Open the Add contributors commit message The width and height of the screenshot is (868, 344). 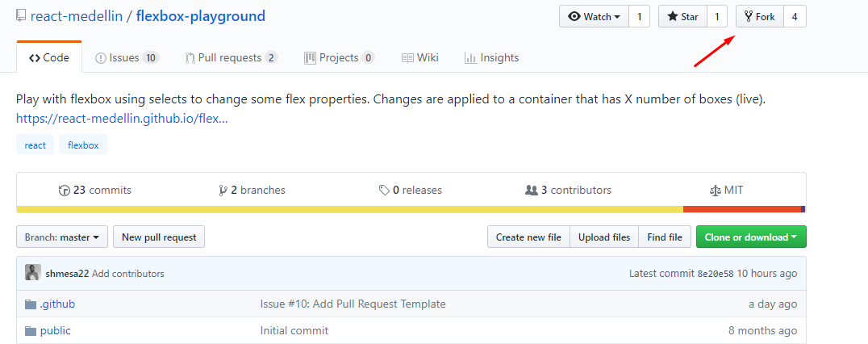pos(128,274)
